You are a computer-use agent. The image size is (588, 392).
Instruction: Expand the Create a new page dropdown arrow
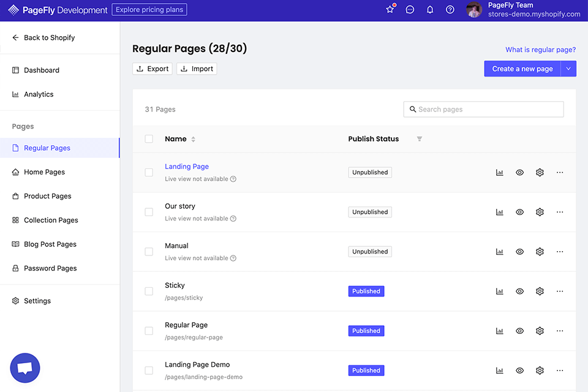(568, 69)
